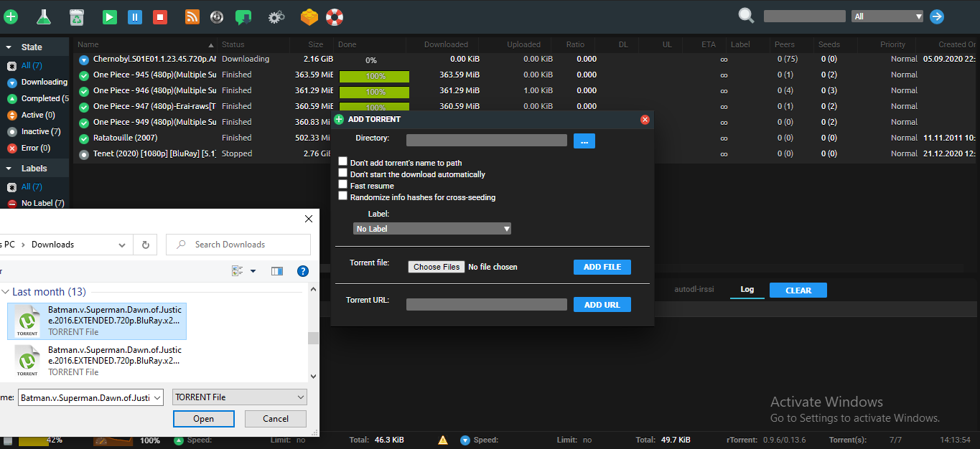The height and width of the screenshot is (449, 980).
Task: Open the No Label dropdown
Action: click(431, 228)
